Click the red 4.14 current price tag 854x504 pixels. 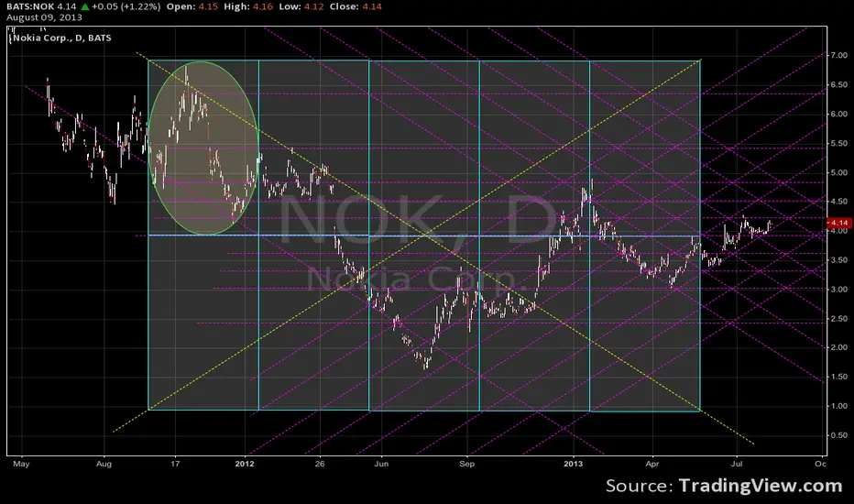838,223
